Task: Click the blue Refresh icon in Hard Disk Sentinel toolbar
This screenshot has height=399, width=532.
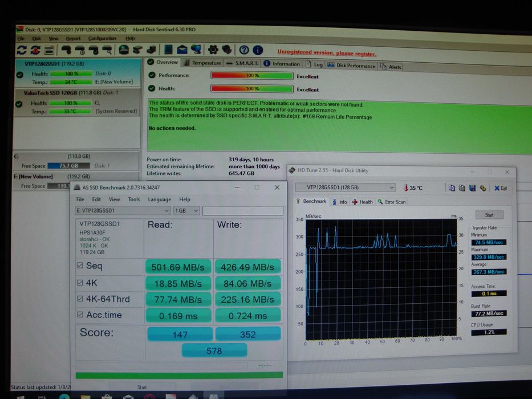Action: click(x=22, y=50)
